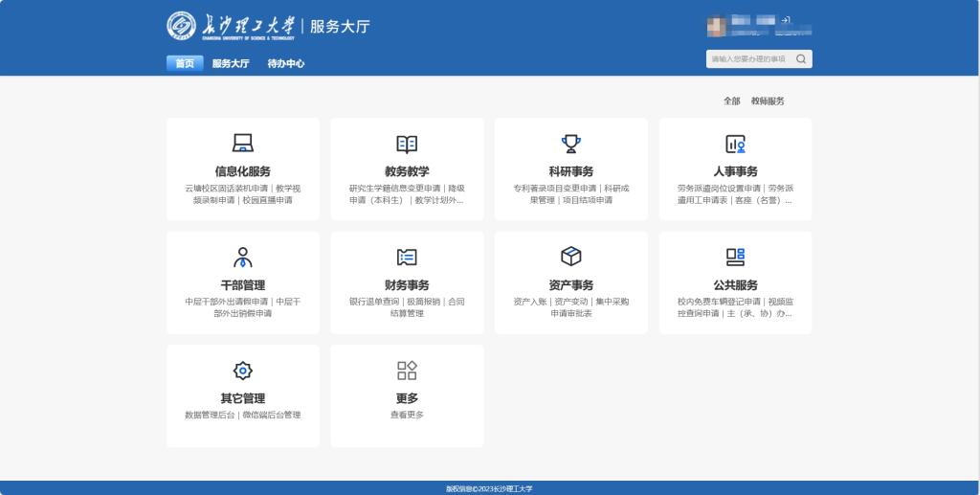This screenshot has width=980, height=495.
Task: Click the 更多 grid icon
Action: tap(407, 371)
